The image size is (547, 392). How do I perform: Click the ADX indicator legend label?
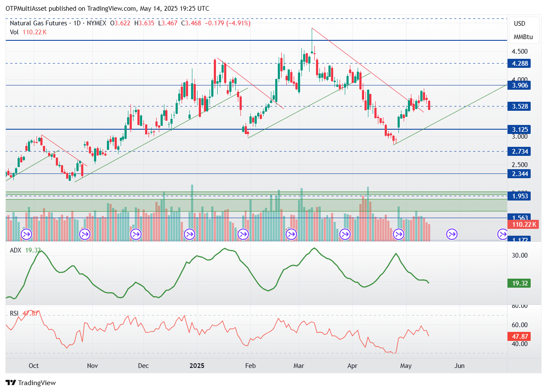click(x=16, y=250)
